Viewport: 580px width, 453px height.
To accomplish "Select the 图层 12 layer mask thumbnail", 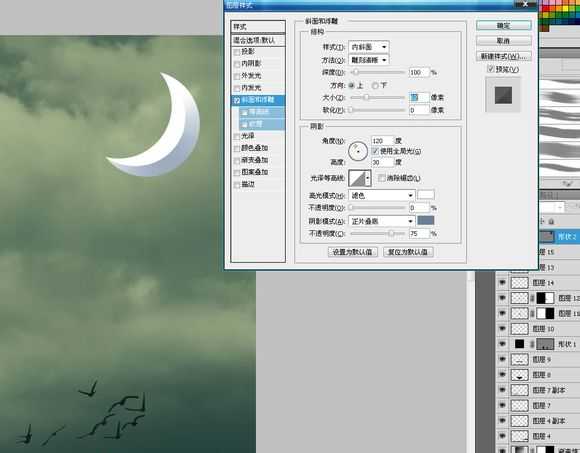I will [545, 298].
